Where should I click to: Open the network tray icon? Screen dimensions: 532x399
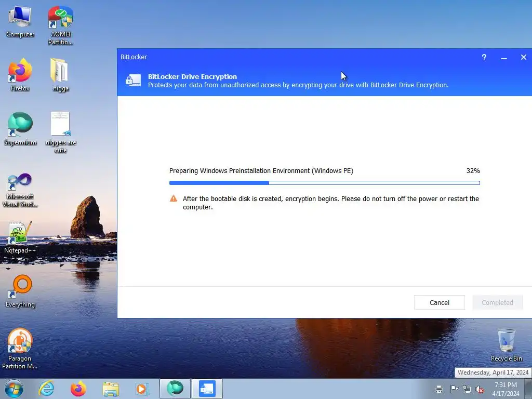[x=467, y=389]
